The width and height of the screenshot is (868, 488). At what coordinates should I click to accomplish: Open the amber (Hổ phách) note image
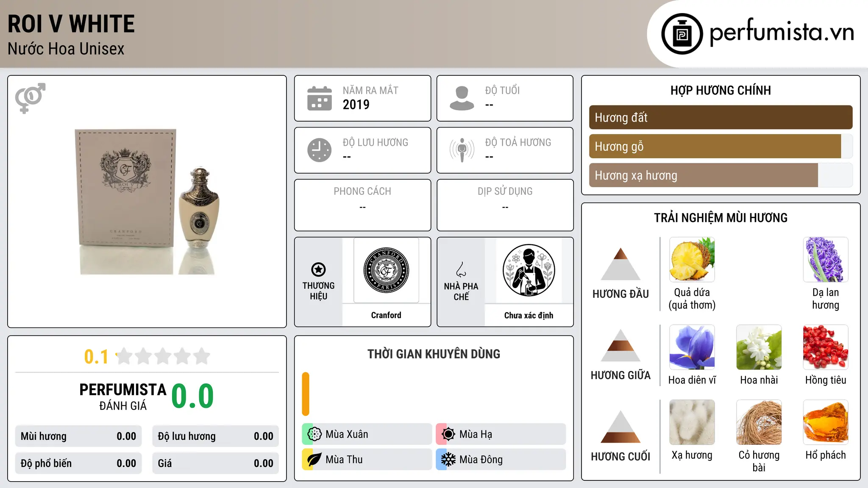(826, 422)
